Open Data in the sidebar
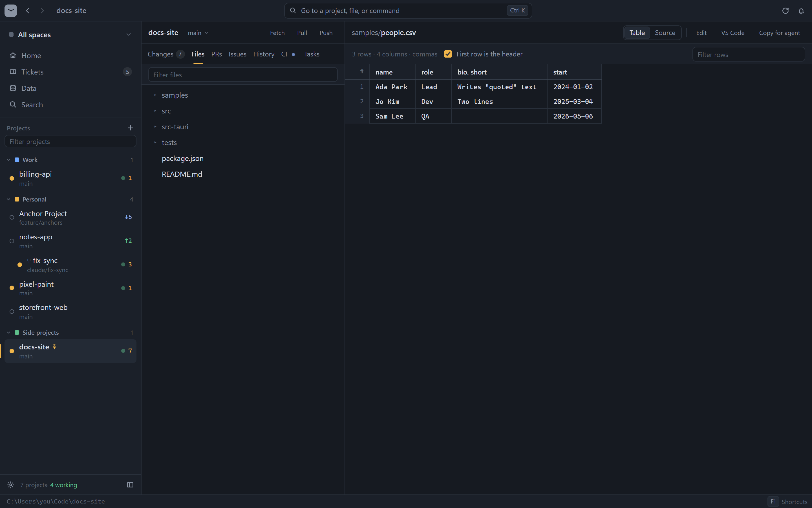This screenshot has width=812, height=508. click(x=70, y=88)
